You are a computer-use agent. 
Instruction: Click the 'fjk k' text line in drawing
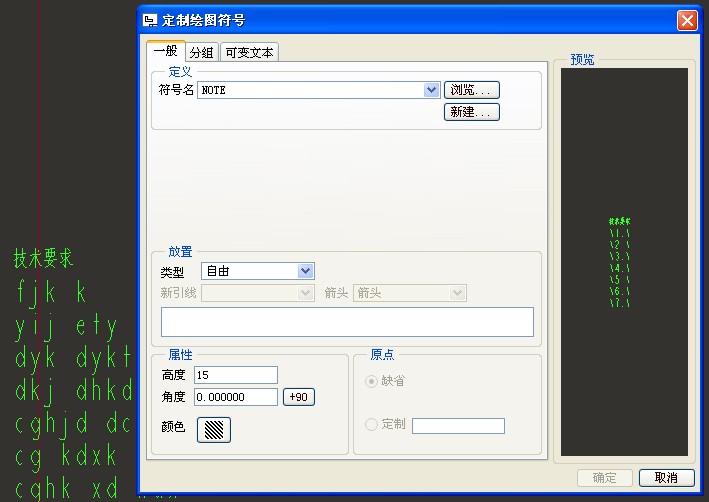[x=51, y=293]
